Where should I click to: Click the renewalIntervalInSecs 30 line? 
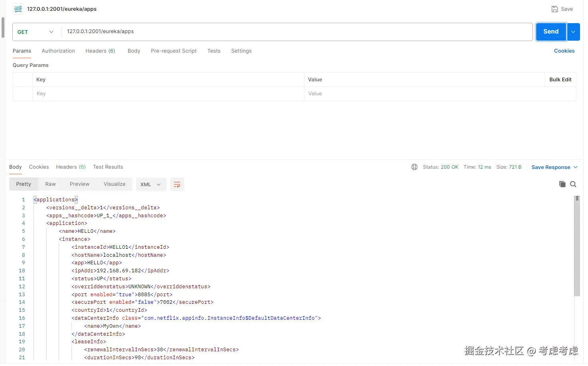tap(161, 350)
